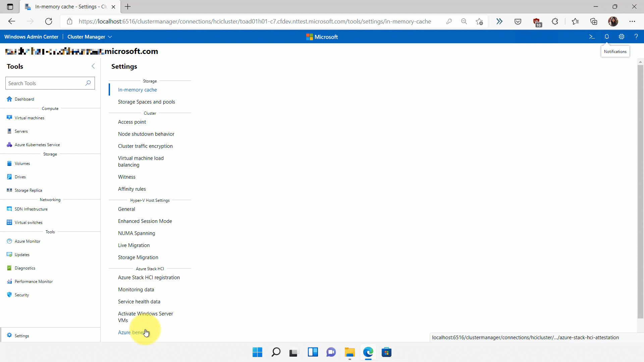This screenshot has width=644, height=362.
Task: Click Node shutdown behavior option
Action: (146, 134)
